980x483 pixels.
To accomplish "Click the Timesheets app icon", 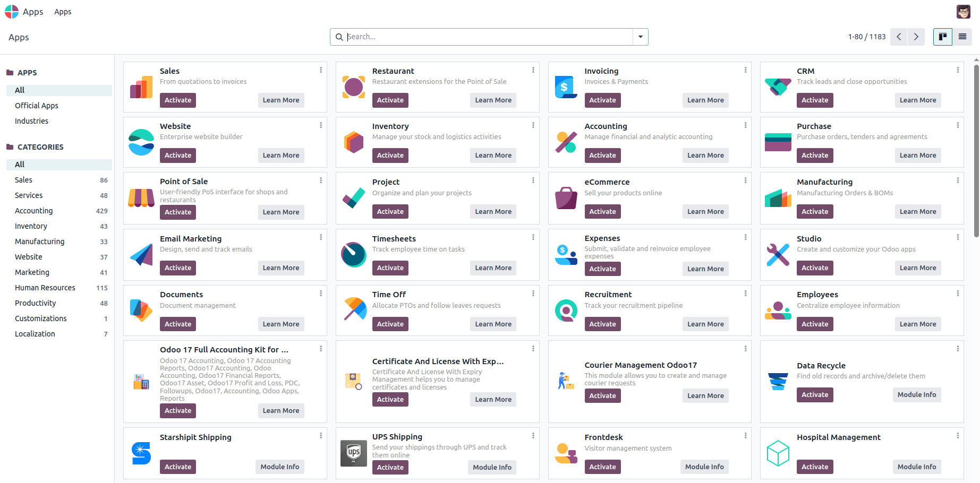I will 354,255.
